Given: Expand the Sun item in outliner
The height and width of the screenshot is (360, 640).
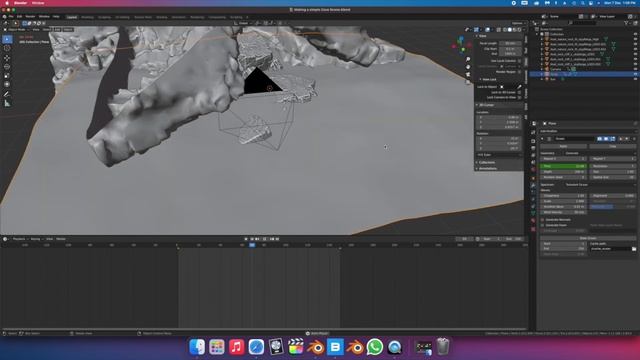Looking at the screenshot, I should tap(542, 79).
